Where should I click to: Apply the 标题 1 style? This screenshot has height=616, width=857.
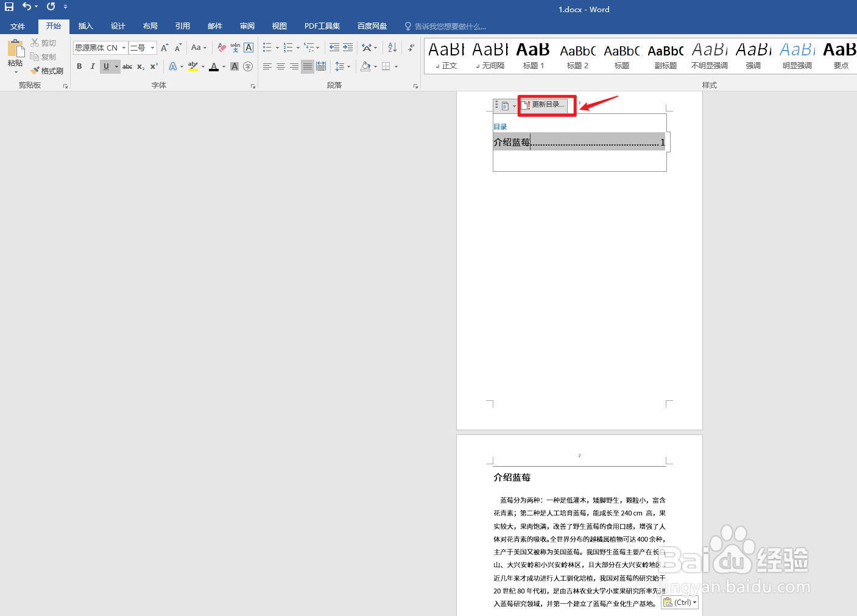click(x=533, y=55)
